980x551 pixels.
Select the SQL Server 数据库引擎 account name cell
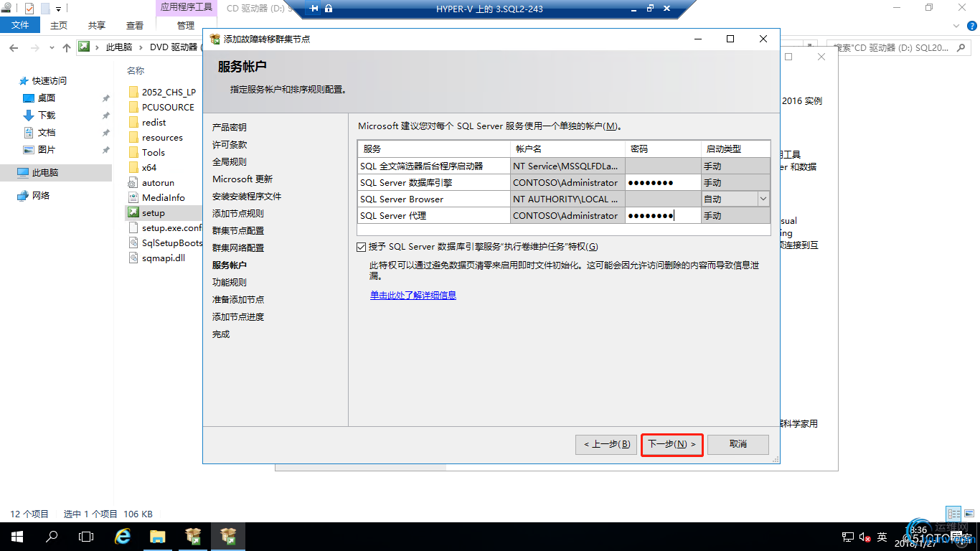567,182
